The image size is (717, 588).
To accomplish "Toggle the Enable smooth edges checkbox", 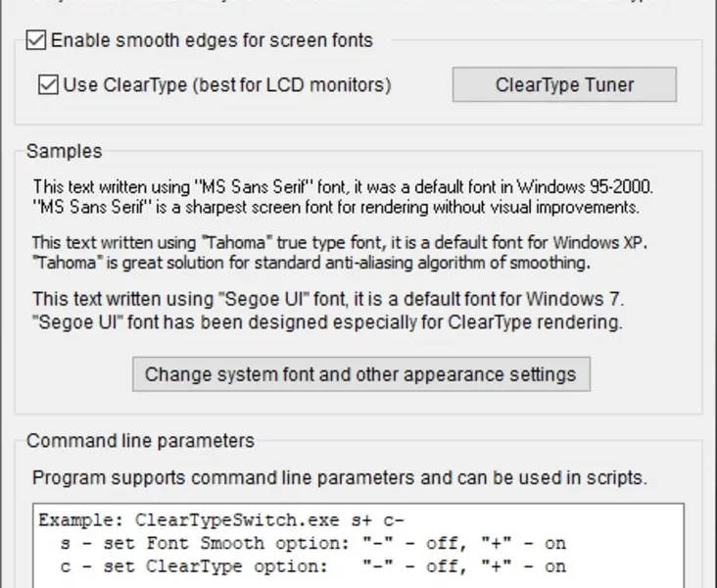I will tap(36, 41).
